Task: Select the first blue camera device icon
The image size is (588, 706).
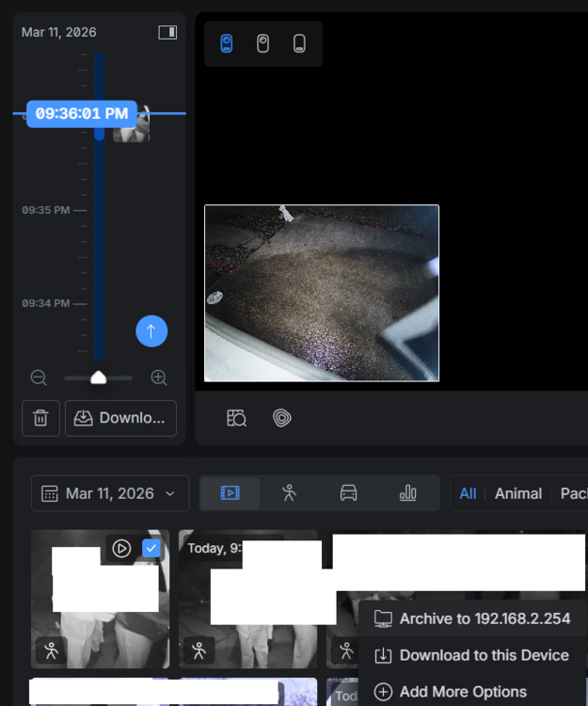Action: coord(227,43)
